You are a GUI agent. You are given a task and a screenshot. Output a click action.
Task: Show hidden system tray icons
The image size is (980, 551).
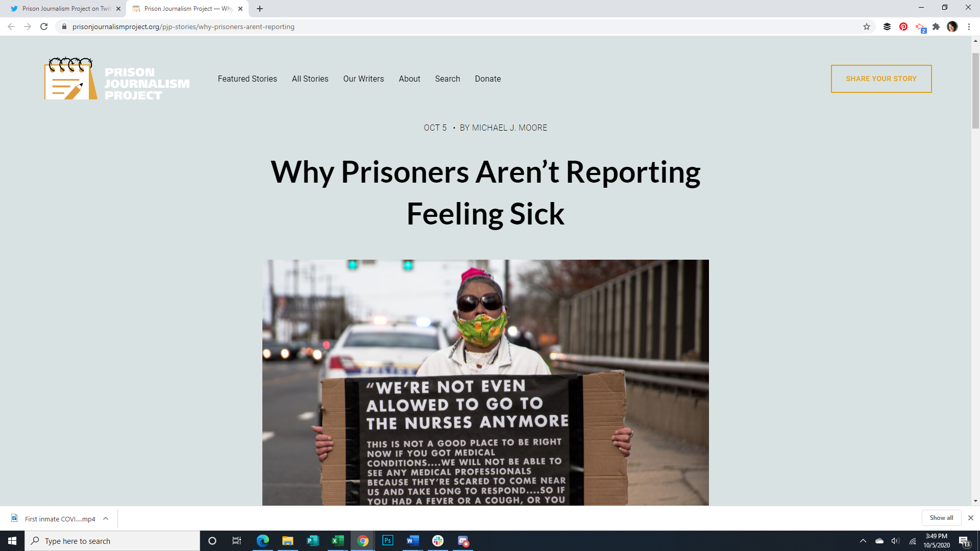pos(863,541)
